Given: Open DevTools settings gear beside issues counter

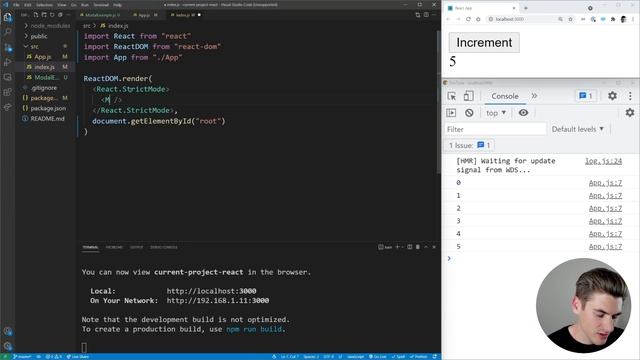Looking at the screenshot, I should pos(612,96).
